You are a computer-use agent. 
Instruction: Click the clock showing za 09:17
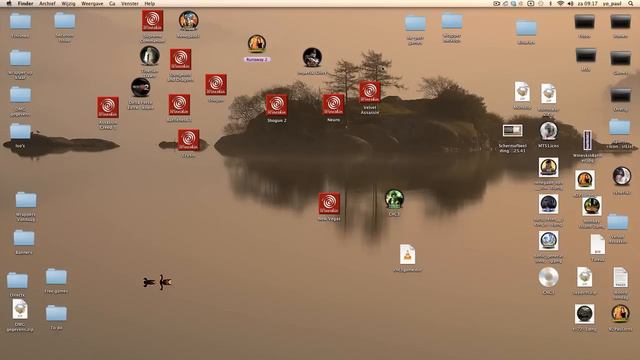click(587, 3)
